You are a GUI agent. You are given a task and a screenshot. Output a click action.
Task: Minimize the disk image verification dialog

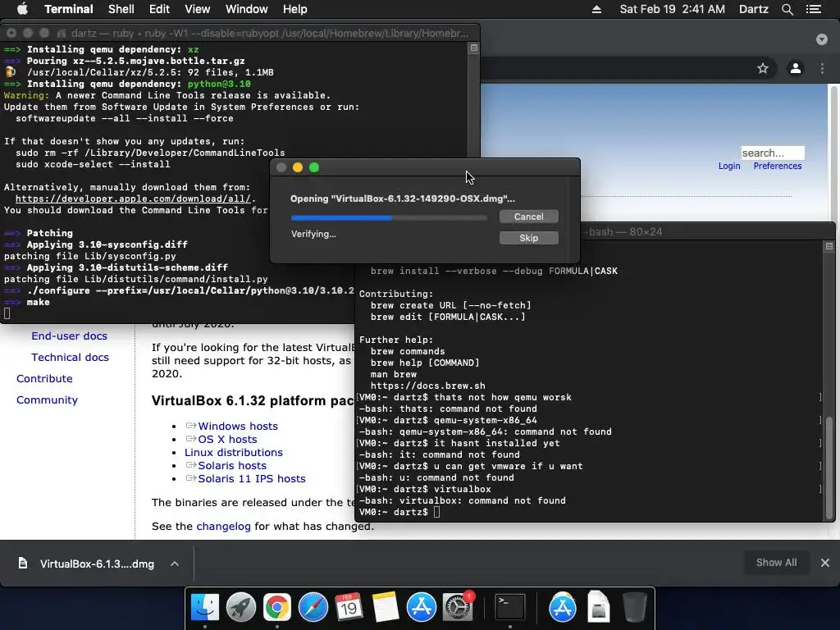tap(298, 167)
